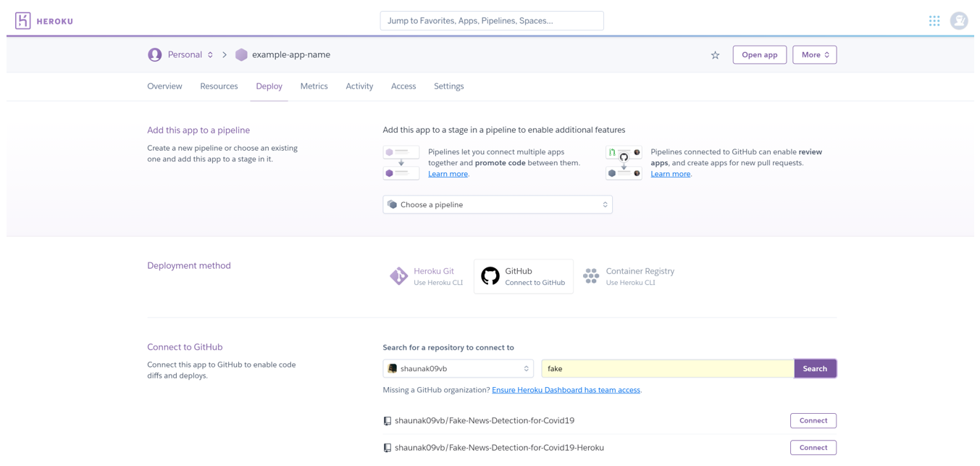Go to the Overview tab

(164, 86)
